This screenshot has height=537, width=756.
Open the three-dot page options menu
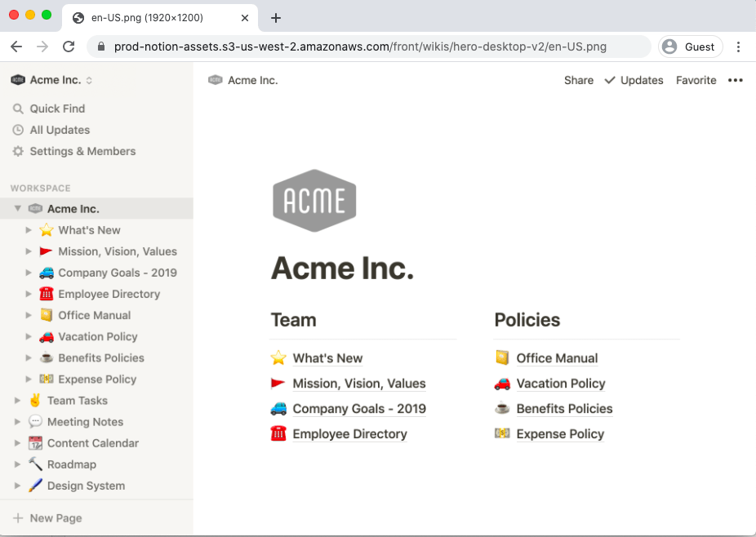735,80
